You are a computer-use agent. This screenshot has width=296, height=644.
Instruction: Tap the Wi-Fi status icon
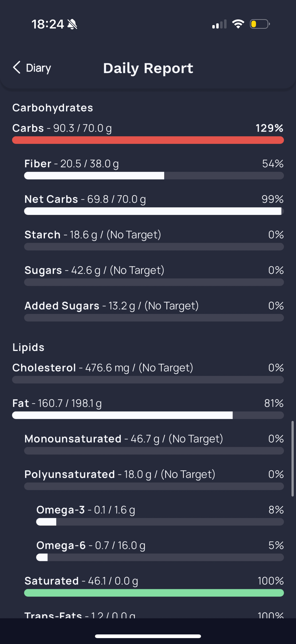click(x=238, y=24)
